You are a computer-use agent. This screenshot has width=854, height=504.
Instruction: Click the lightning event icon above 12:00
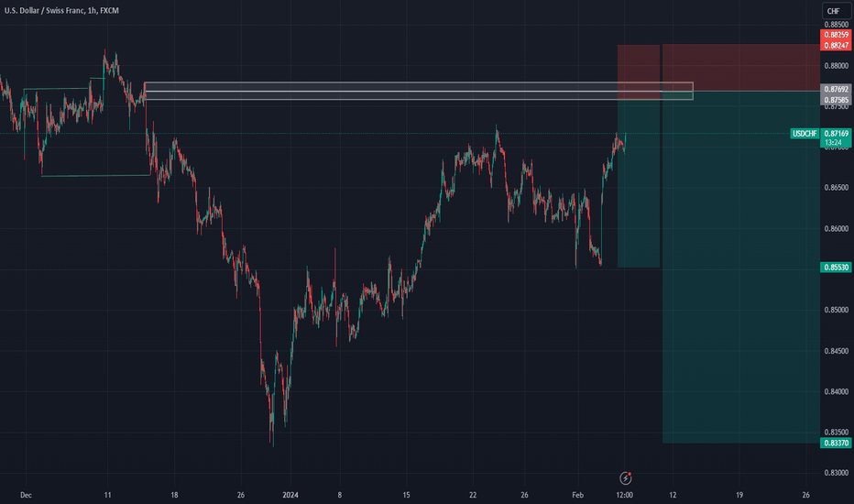(x=626, y=478)
